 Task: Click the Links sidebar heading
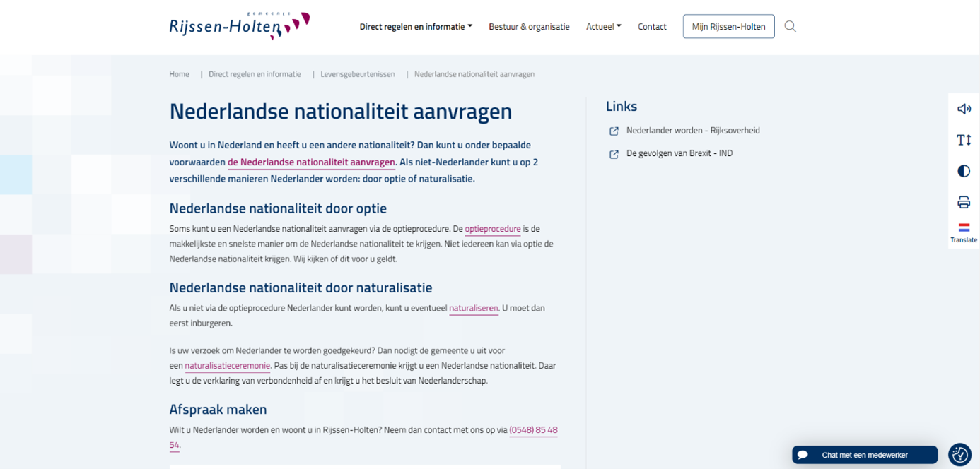622,107
